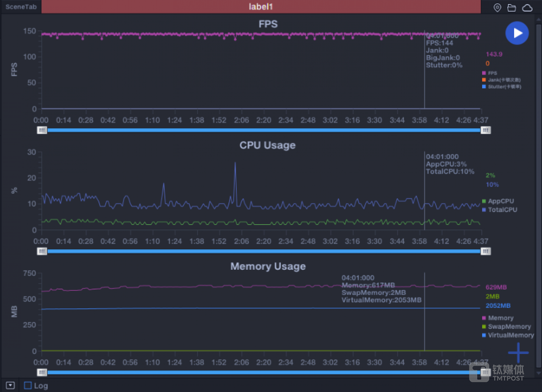
Task: Click the FPS chart right range handle
Action: [486, 130]
